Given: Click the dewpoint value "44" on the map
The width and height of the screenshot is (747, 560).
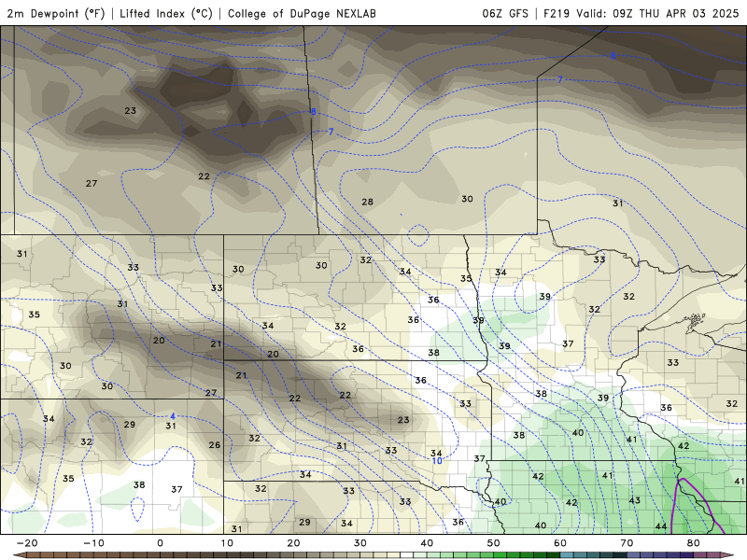Looking at the screenshot, I should pos(661,526).
